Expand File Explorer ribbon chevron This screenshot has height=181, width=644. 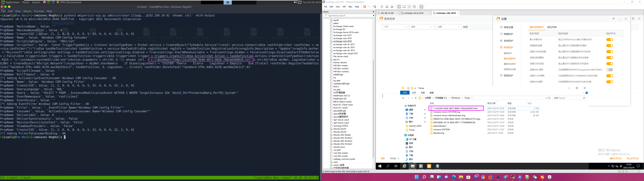583,93
